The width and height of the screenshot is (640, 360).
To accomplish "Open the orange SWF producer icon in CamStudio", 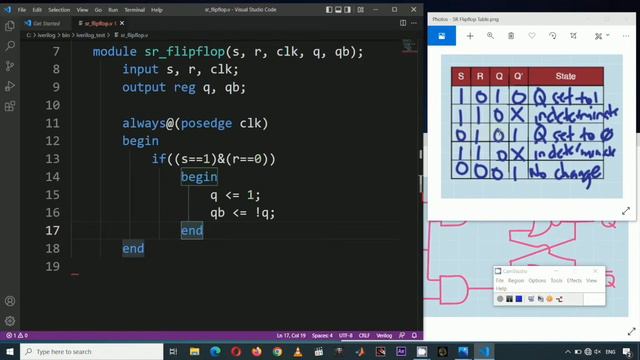I will click(550, 299).
